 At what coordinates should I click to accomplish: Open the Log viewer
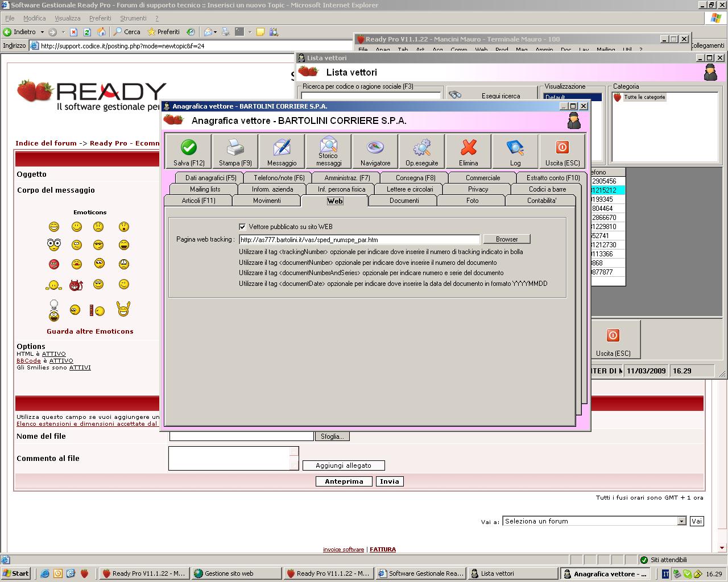515,151
